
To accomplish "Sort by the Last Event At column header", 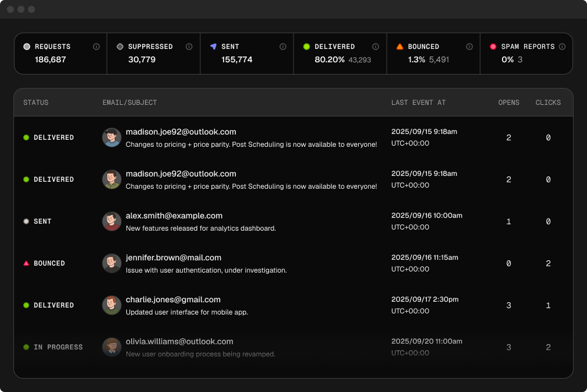I will [x=418, y=103].
